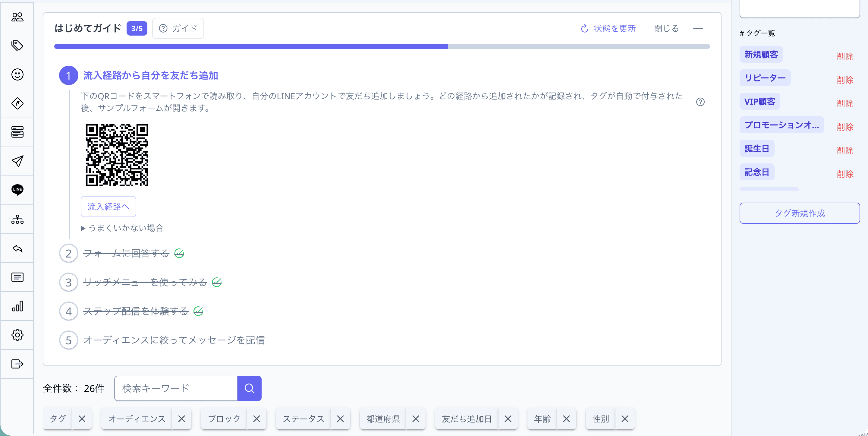This screenshot has height=436, width=868.
Task: Click 状態を更新 refresh link
Action: pos(608,28)
